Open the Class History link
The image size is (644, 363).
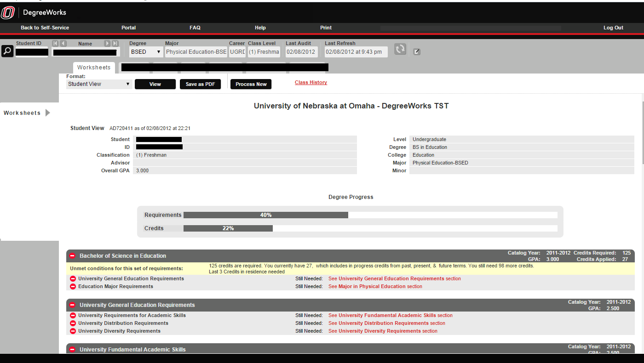click(x=310, y=82)
